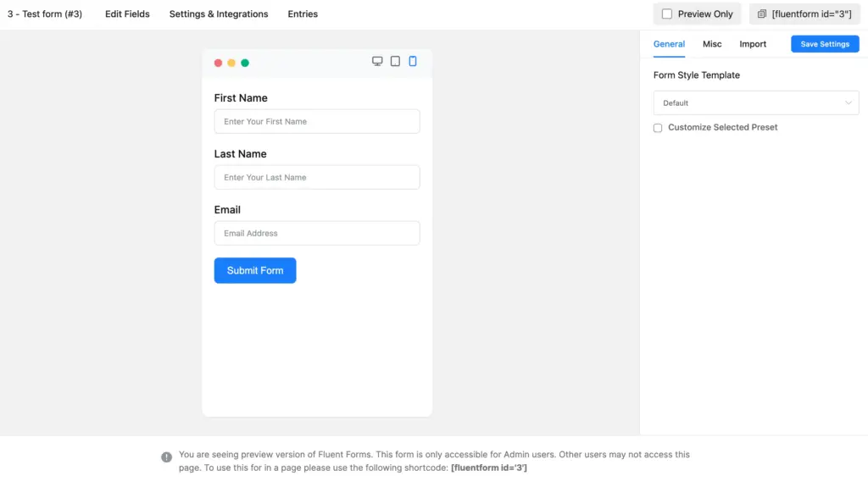The image size is (868, 487).
Task: Go to Settings & Integrations
Action: coord(219,14)
